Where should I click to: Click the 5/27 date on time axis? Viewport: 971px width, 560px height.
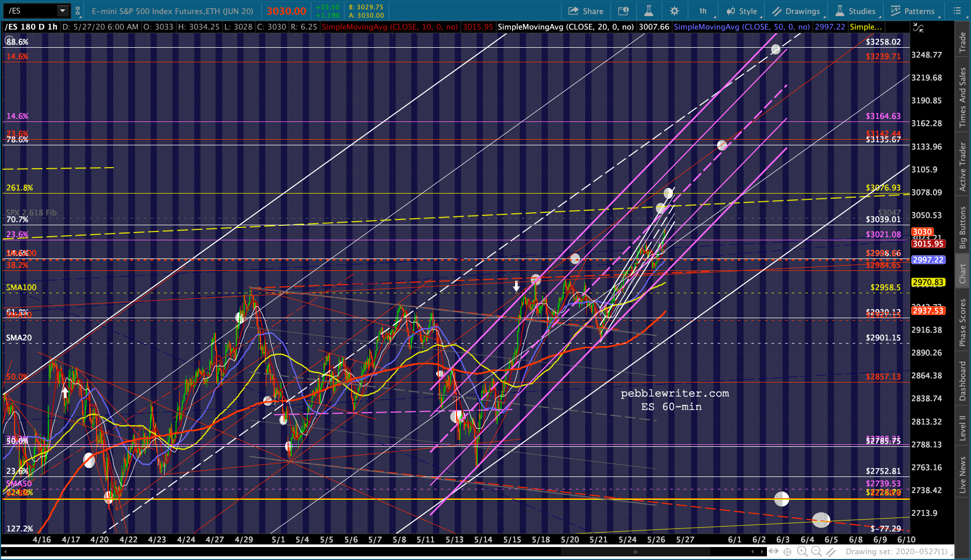(x=685, y=540)
